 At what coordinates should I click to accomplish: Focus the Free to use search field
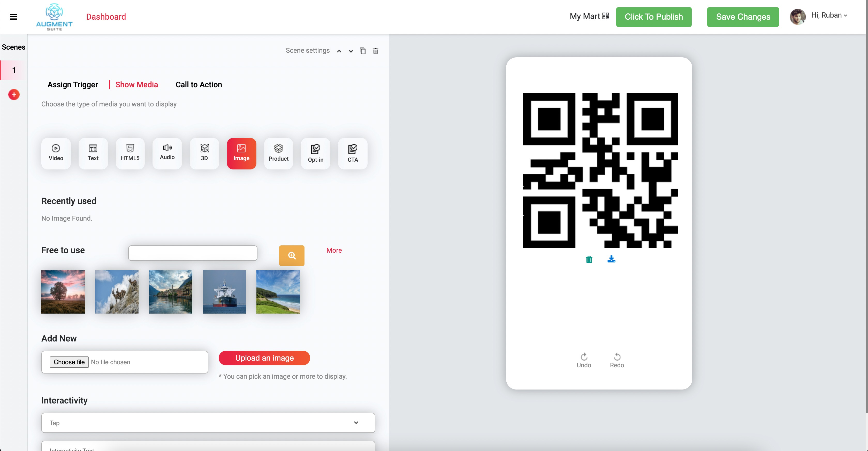pos(192,253)
